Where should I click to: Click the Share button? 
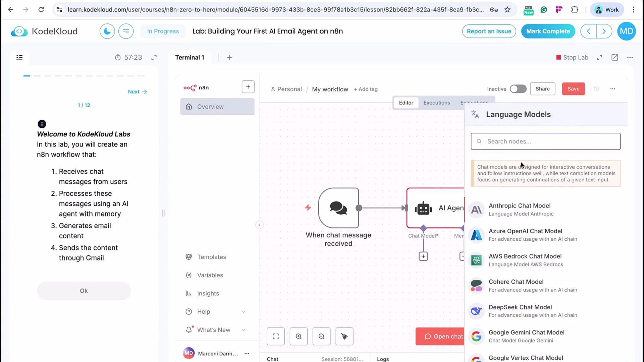[543, 89]
